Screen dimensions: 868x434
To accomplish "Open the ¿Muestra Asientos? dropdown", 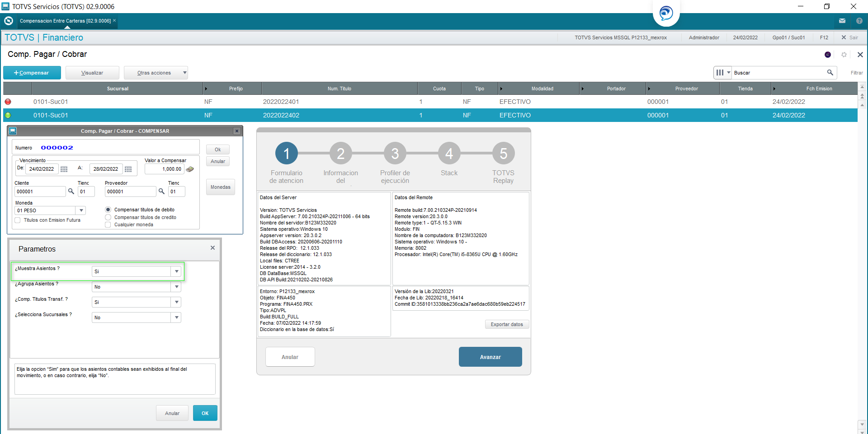I will click(176, 271).
